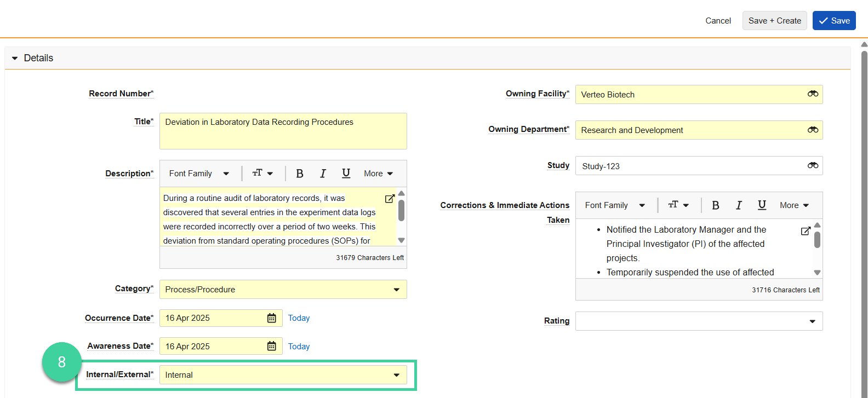Apply underline in Description editor

346,174
